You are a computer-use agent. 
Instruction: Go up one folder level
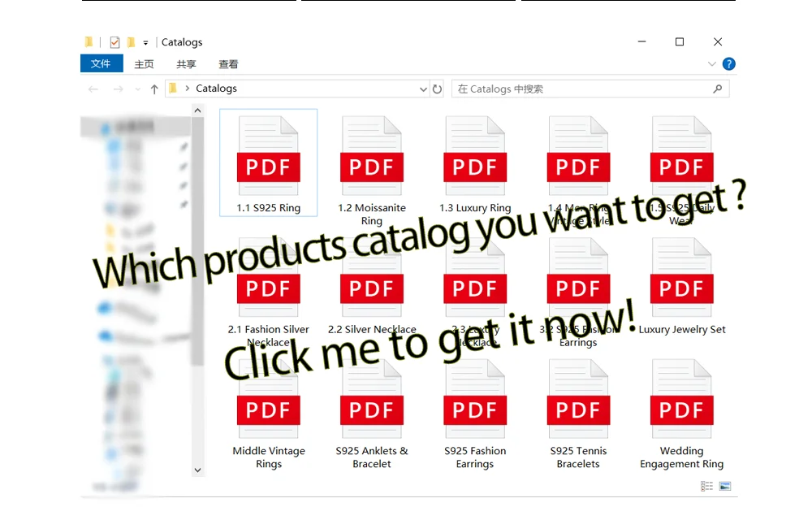(154, 89)
